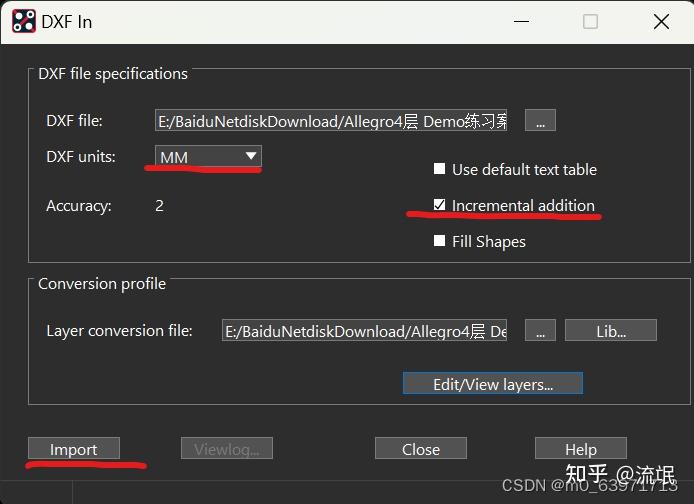The height and width of the screenshot is (504, 694).
Task: Browse for a layer conversion file
Action: 540,331
